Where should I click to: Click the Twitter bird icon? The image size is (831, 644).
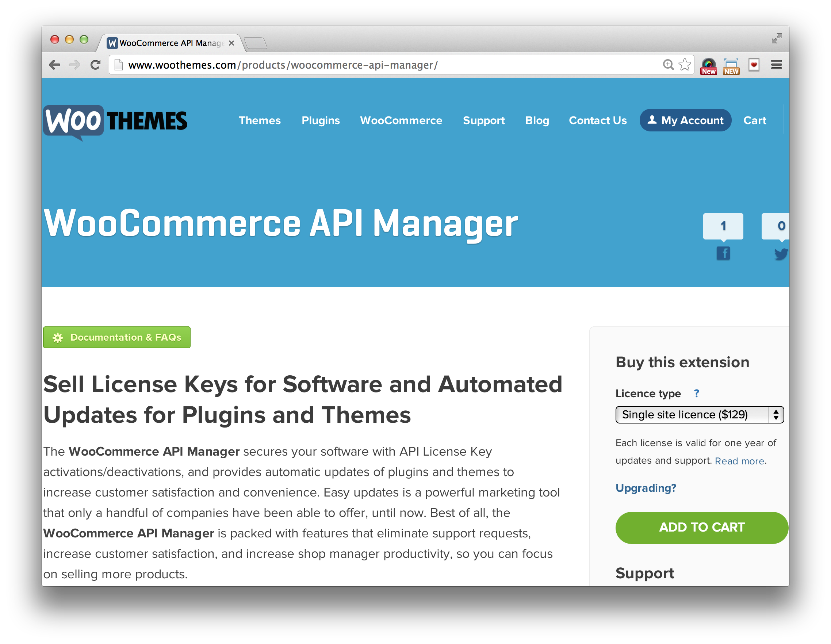pos(781,254)
